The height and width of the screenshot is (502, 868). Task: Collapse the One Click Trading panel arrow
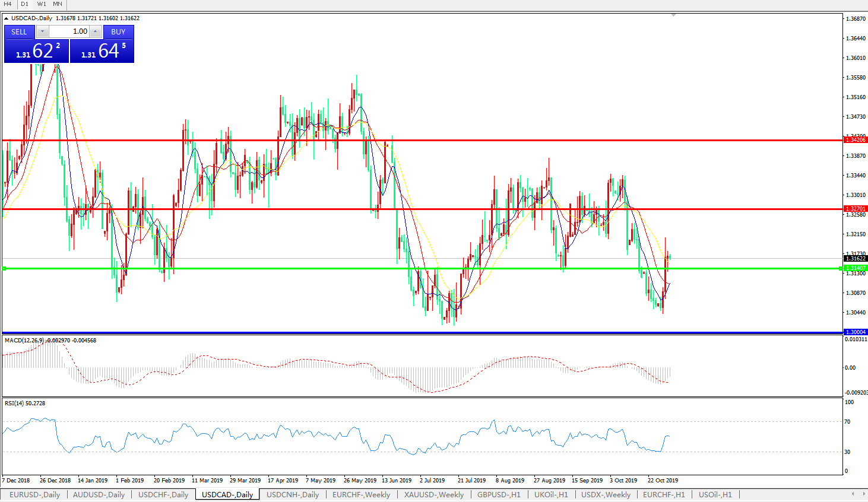click(x=6, y=18)
